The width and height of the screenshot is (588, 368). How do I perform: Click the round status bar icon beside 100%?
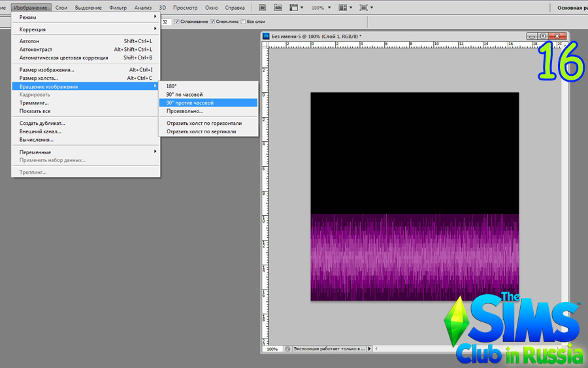pos(287,349)
